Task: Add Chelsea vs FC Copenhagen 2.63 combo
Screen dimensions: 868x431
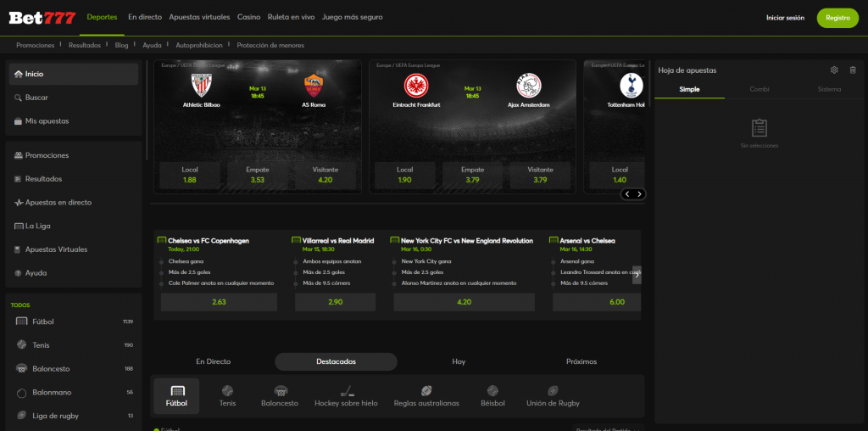Action: (x=220, y=302)
